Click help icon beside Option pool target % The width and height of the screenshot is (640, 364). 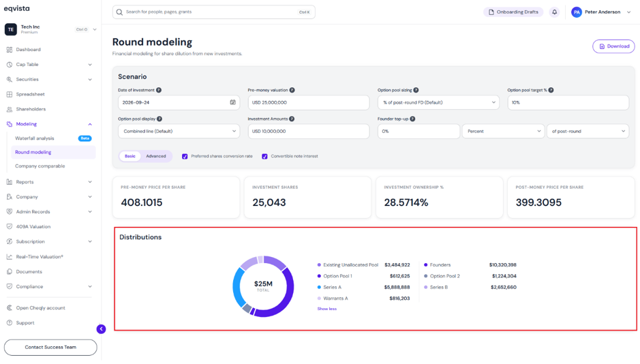[x=551, y=90]
